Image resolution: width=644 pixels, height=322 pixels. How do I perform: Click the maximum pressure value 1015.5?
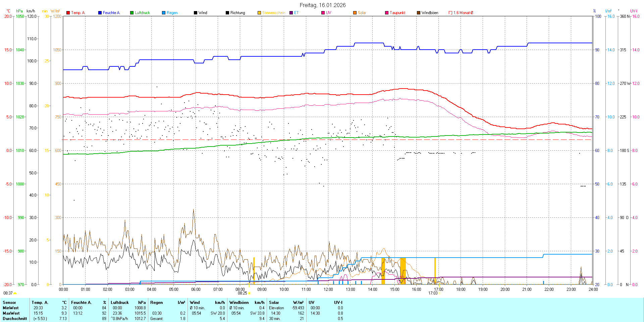pos(140,313)
